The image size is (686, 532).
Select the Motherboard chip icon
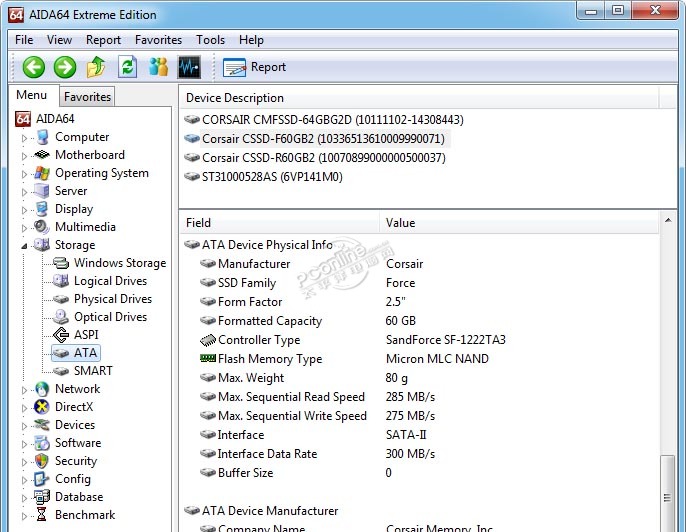42,154
